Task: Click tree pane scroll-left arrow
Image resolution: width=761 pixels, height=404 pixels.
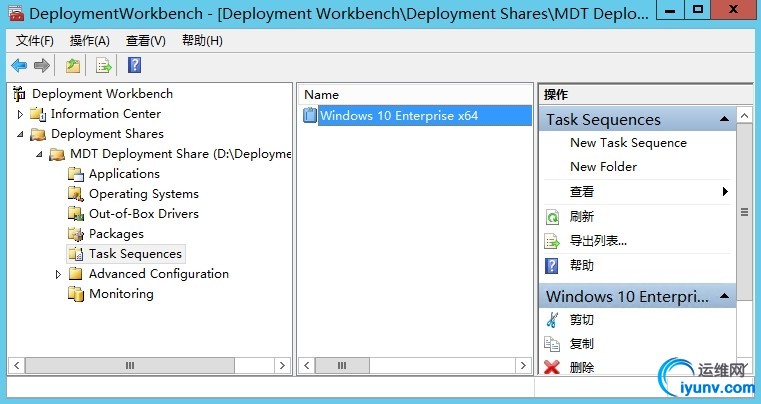Action: [17, 365]
